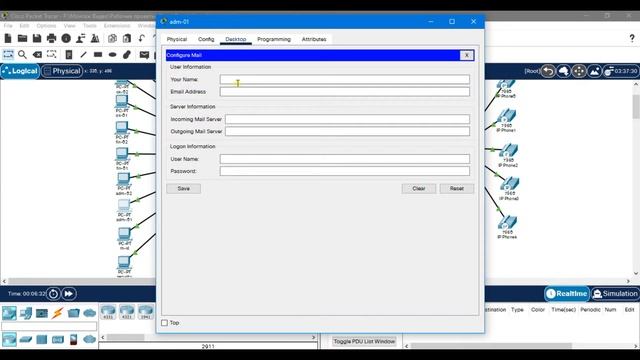This screenshot has width=640, height=360.
Task: Select the Network Devices category
Action: [9, 313]
